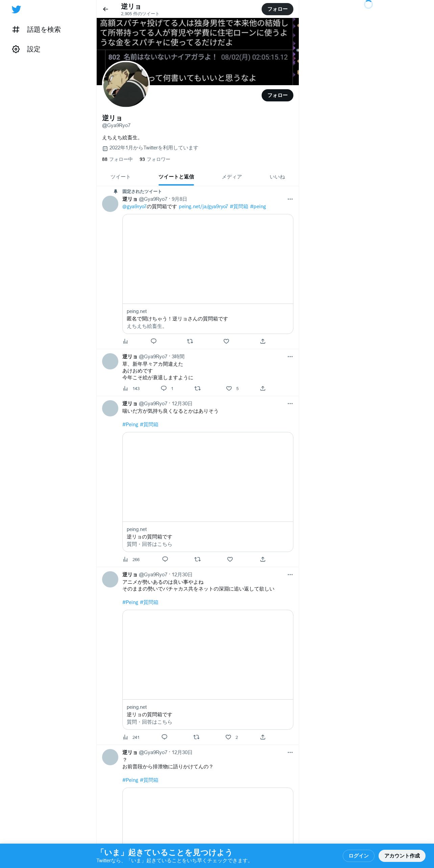The height and width of the screenshot is (868, 434).
Task: Open the profile avatar picture
Action: click(x=126, y=85)
